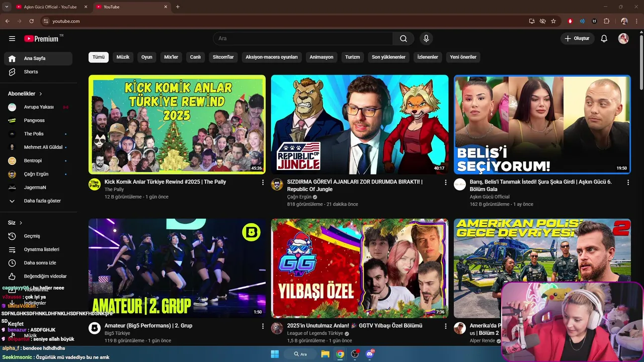Open Chrome three-dot menu
The width and height of the screenshot is (644, 362).
click(636, 21)
